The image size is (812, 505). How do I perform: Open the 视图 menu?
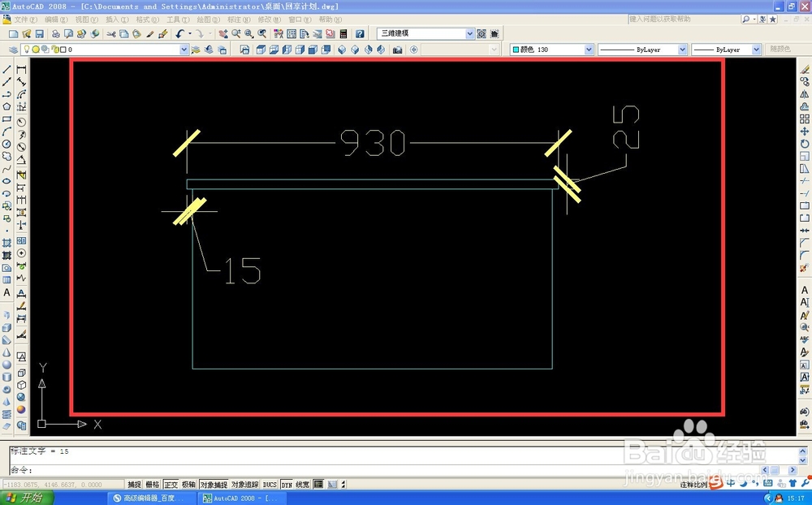click(x=87, y=19)
